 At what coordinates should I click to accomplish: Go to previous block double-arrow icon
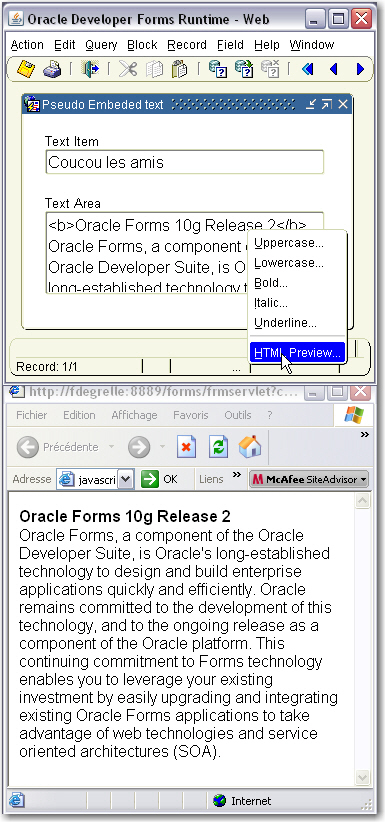tap(308, 69)
